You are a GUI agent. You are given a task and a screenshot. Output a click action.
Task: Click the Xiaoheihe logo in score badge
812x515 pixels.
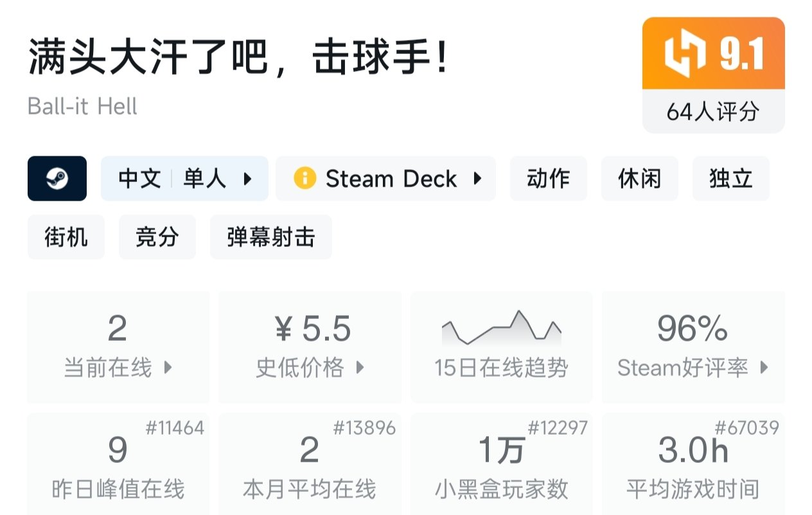685,53
